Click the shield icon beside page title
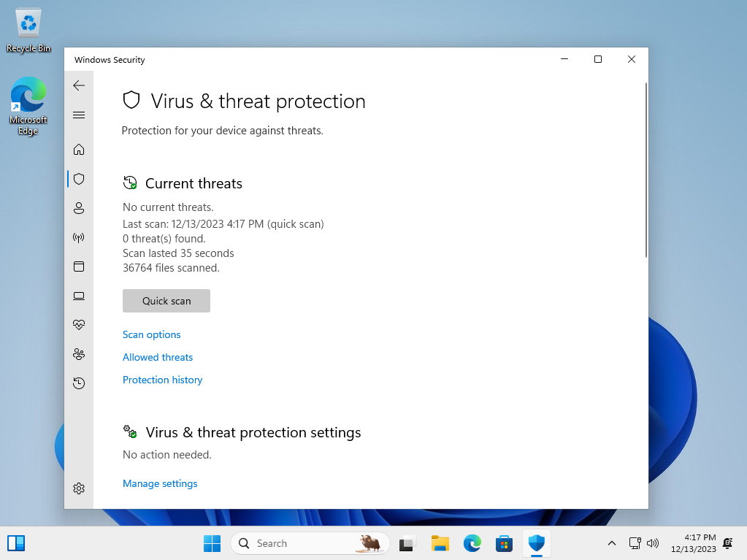Screen dimensions: 747x560 tap(131, 101)
